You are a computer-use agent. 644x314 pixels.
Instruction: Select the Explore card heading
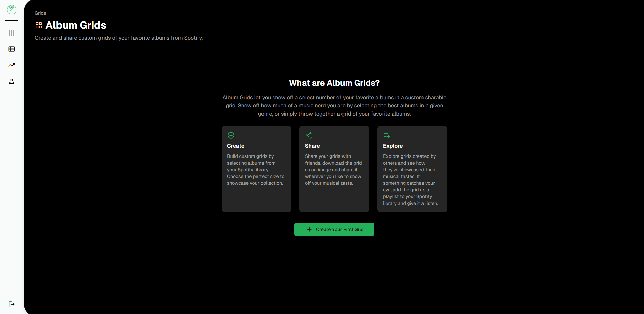[393, 146]
